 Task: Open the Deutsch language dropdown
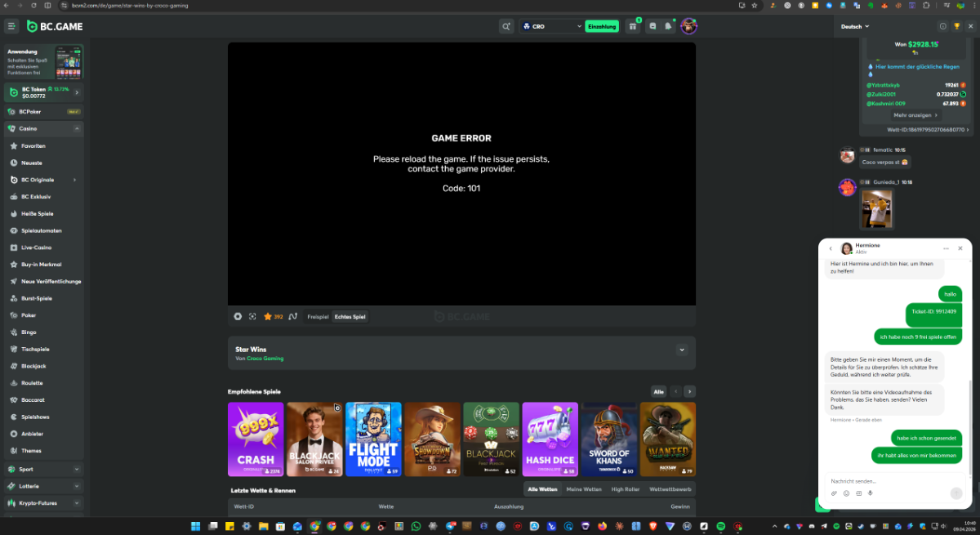coord(855,26)
